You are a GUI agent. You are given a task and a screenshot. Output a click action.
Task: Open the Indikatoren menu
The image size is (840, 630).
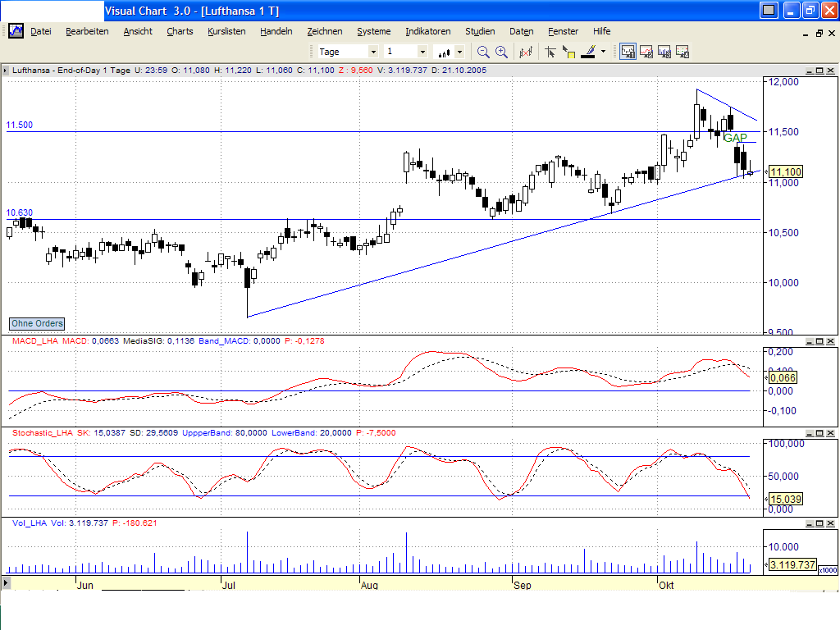pos(427,31)
